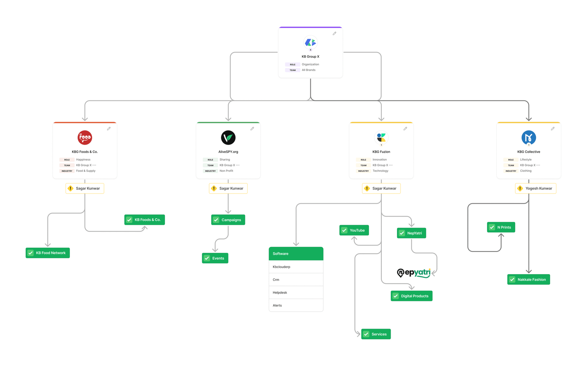Screen dimensions: 588x365
Task: Open the YouTube green tag
Action: pyautogui.click(x=354, y=230)
